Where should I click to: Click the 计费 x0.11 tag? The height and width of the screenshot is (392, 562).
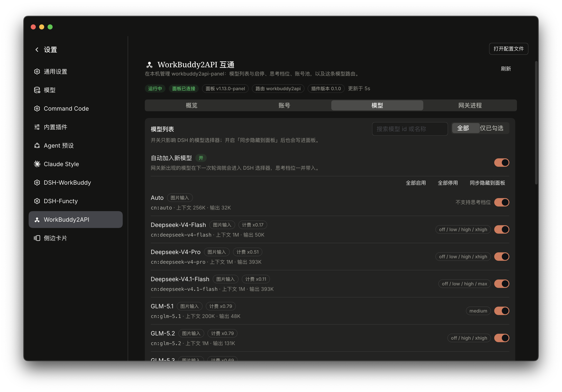pyautogui.click(x=256, y=279)
